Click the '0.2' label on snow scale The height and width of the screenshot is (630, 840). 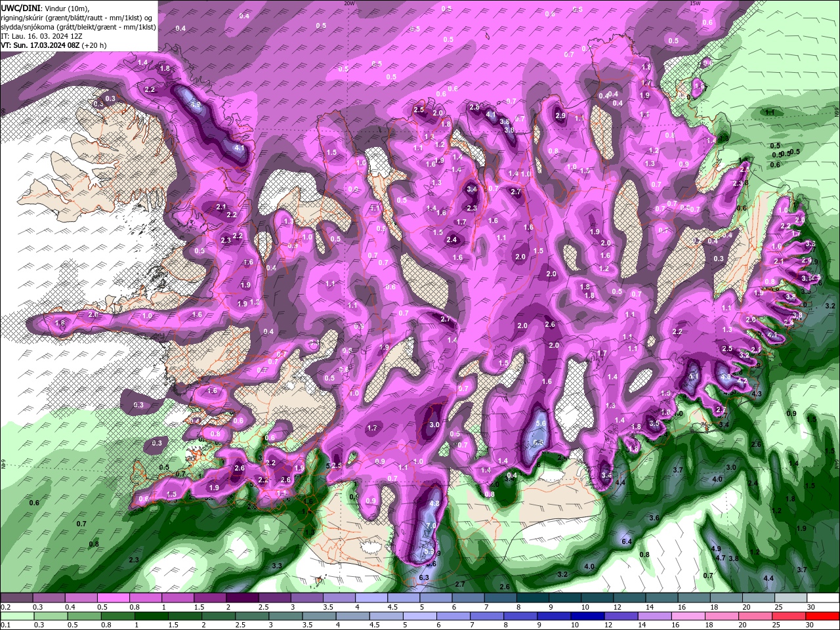click(x=5, y=607)
